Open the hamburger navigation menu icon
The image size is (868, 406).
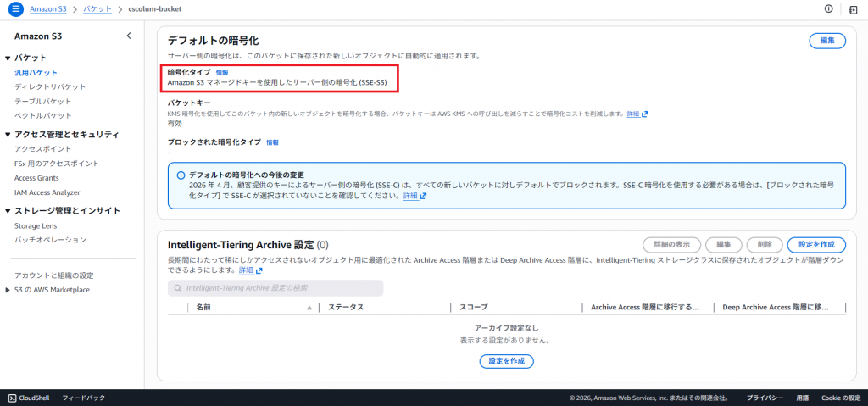[x=15, y=8]
